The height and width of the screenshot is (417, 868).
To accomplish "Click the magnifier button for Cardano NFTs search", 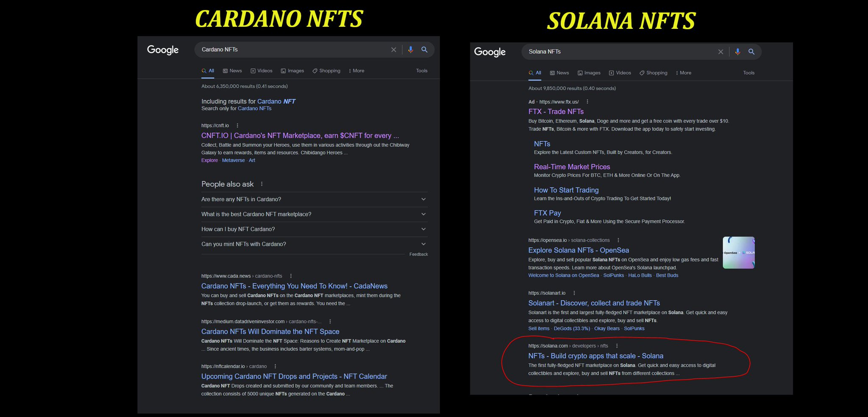I will click(x=424, y=50).
